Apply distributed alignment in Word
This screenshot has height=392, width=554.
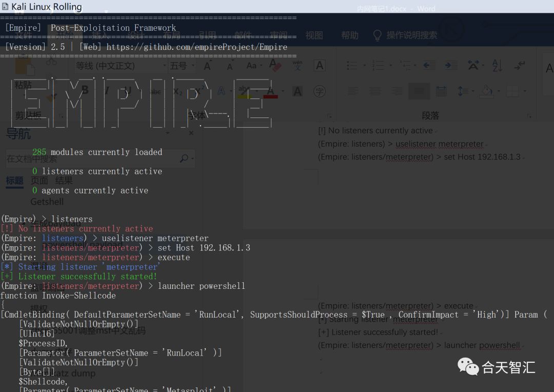pyautogui.click(x=441, y=91)
